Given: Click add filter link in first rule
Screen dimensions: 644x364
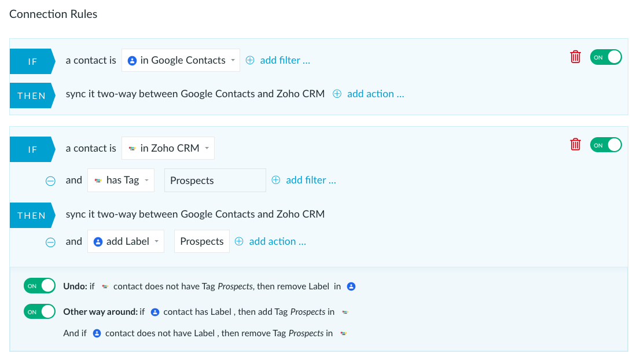Looking at the screenshot, I should pyautogui.click(x=285, y=60).
